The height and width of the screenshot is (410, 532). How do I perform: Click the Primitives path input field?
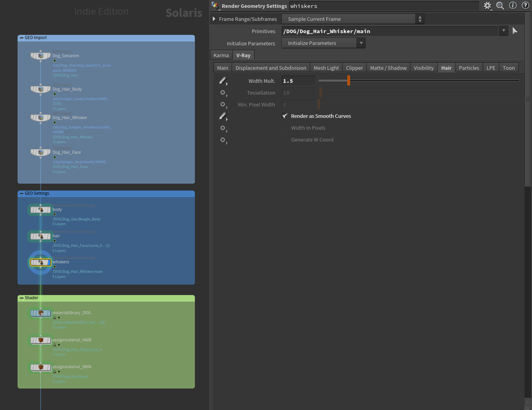pos(390,31)
